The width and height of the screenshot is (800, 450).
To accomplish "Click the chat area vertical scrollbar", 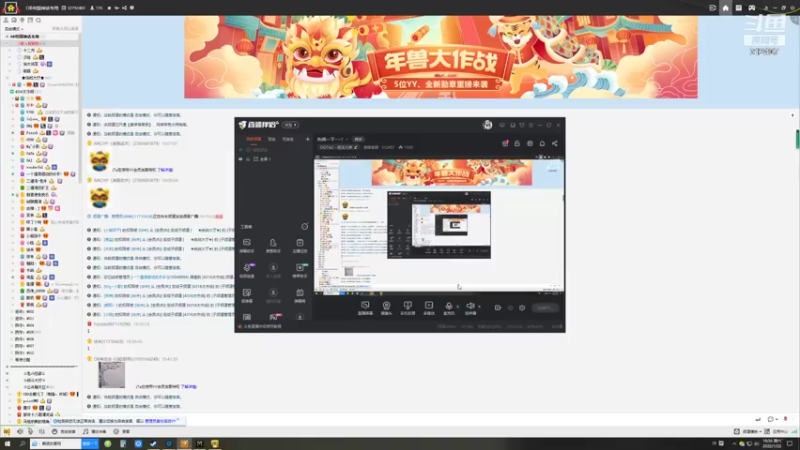I will [797, 139].
